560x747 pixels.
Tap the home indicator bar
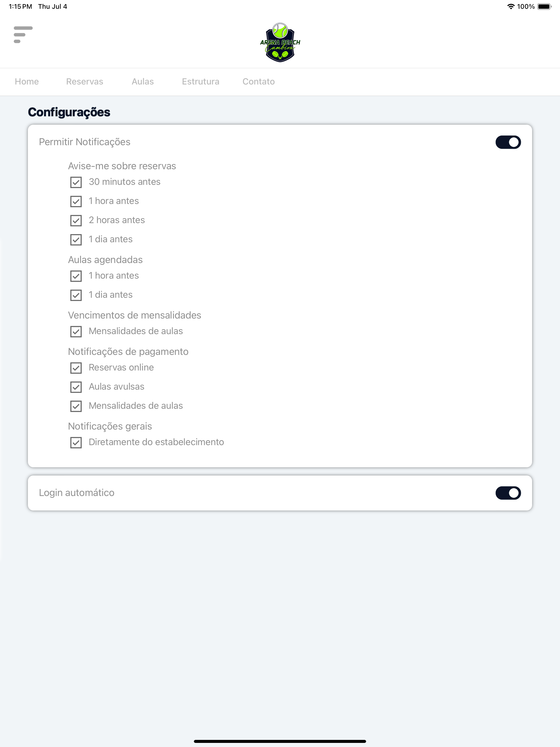280,741
